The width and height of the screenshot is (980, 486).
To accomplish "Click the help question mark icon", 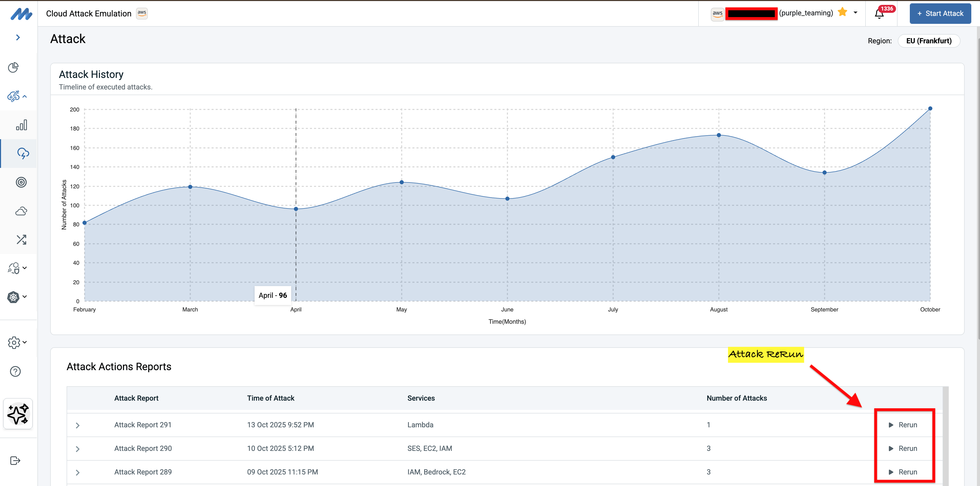I will coord(15,371).
